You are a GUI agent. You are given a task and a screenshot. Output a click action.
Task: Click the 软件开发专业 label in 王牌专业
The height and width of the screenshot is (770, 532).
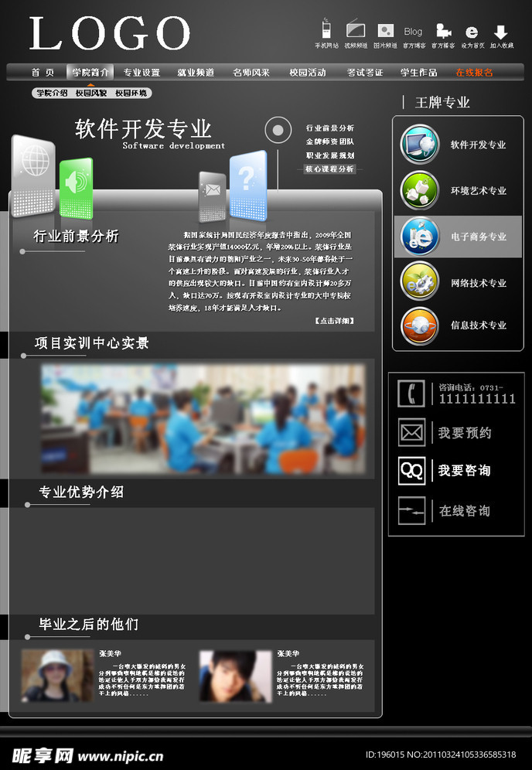point(479,145)
